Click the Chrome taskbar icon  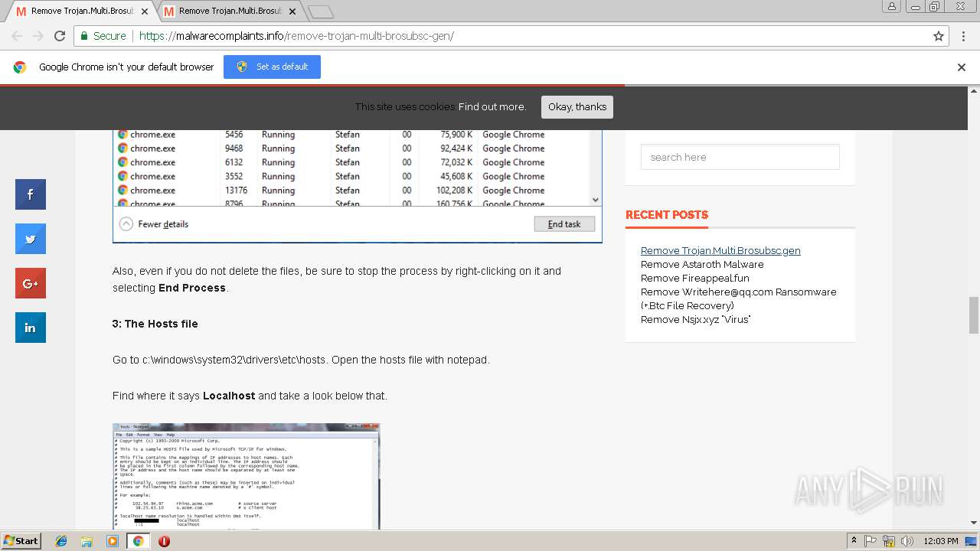(x=138, y=541)
